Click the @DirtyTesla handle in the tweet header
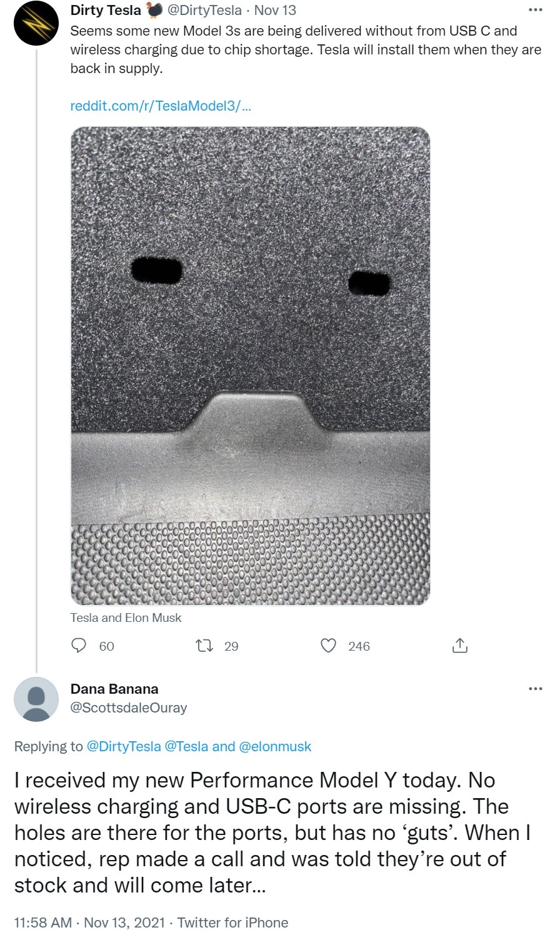 pyautogui.click(x=205, y=10)
